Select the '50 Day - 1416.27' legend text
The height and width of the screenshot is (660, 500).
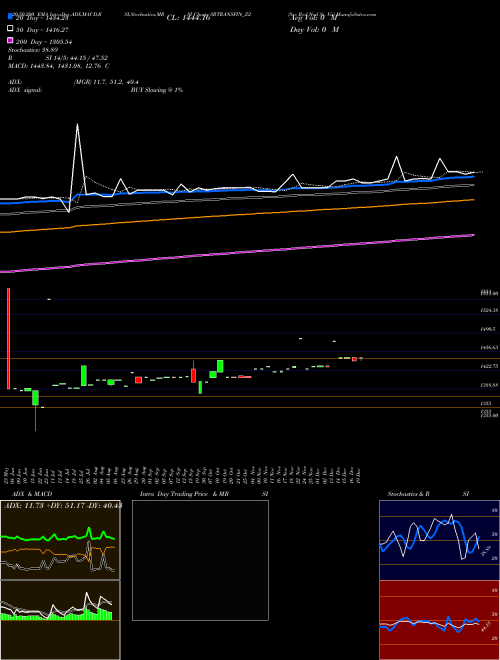pos(41,30)
